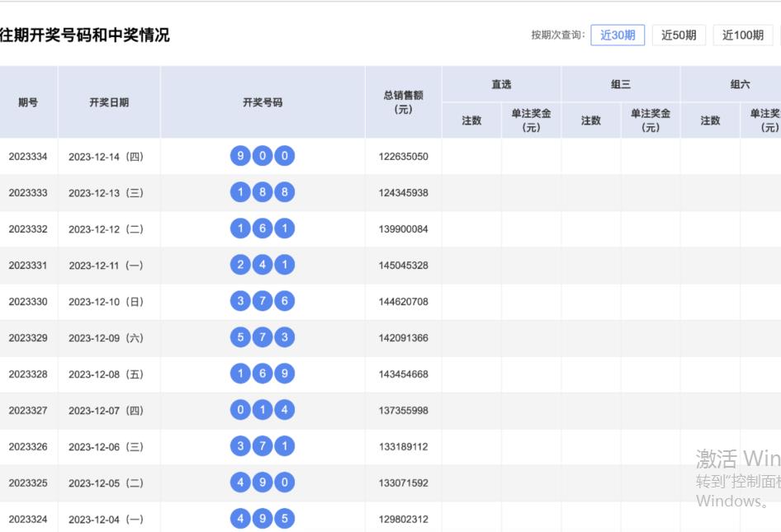Click the draw date 2023-12-12 (二)
The width and height of the screenshot is (781, 532).
106,229
